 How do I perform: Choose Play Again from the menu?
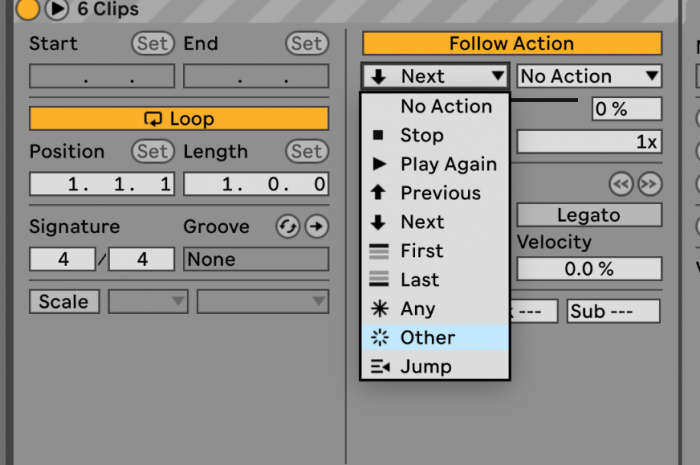coord(435,164)
